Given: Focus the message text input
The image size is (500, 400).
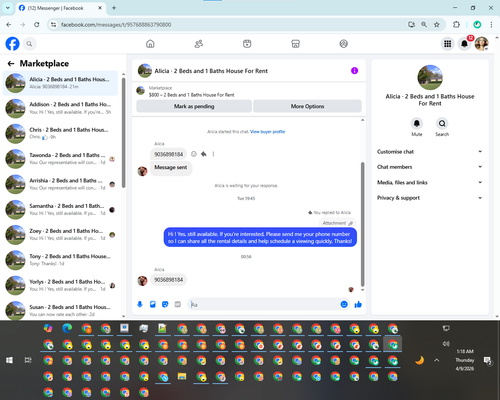Looking at the screenshot, I should click(x=263, y=304).
